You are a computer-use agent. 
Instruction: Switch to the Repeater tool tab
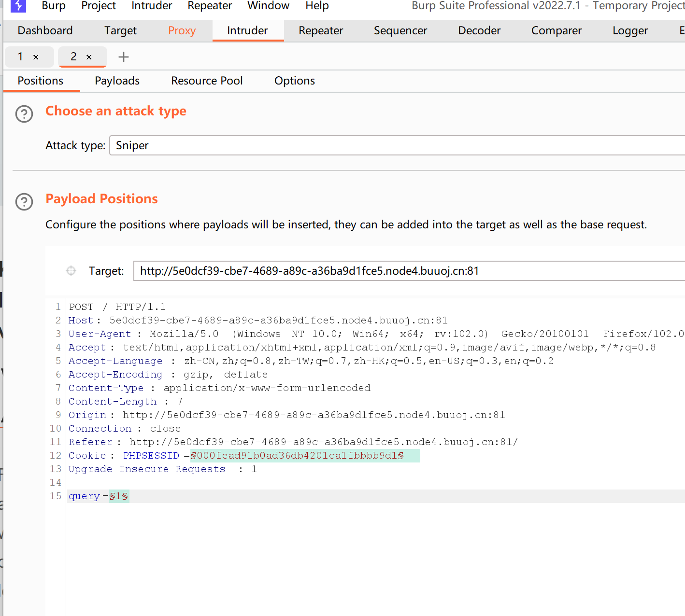coord(321,30)
